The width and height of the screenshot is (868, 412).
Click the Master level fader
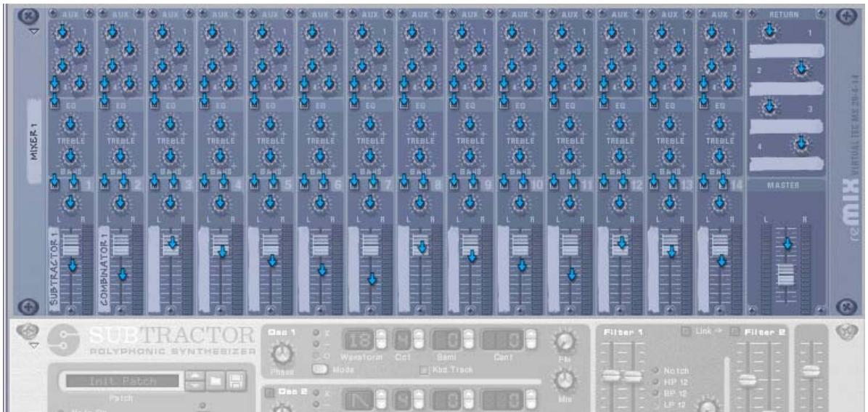click(786, 274)
